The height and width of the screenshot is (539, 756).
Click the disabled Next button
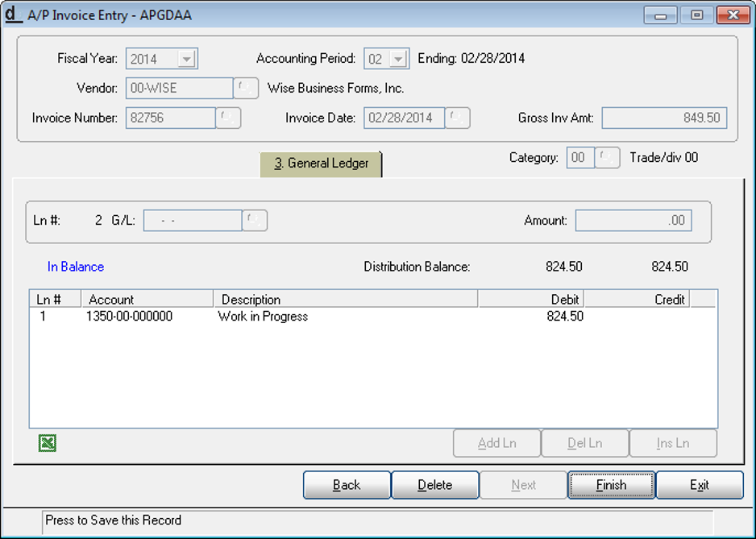tap(523, 485)
